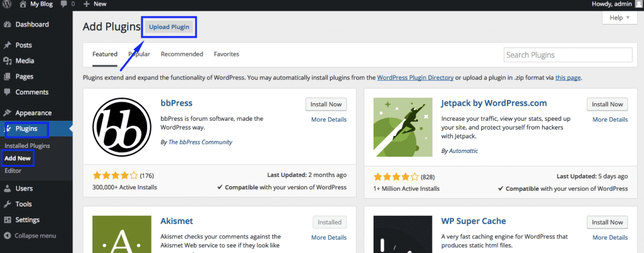Visit My Blog home icon
The width and height of the screenshot is (644, 253).
(23, 4)
